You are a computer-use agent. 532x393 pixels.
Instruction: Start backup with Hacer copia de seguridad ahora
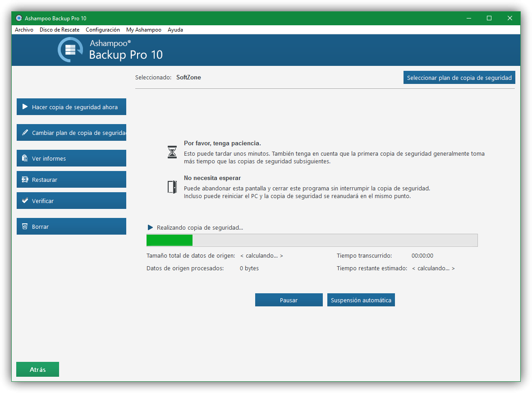coord(71,106)
